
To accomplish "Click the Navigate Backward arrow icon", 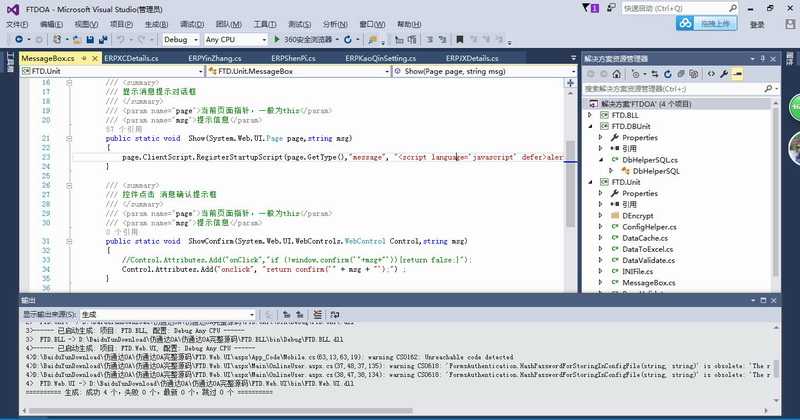I will tap(19, 39).
